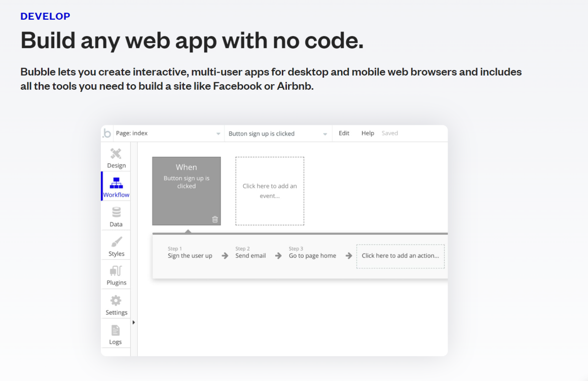Click arrow after Sign the user up
Viewport: 588px width, 381px height.
tap(225, 256)
